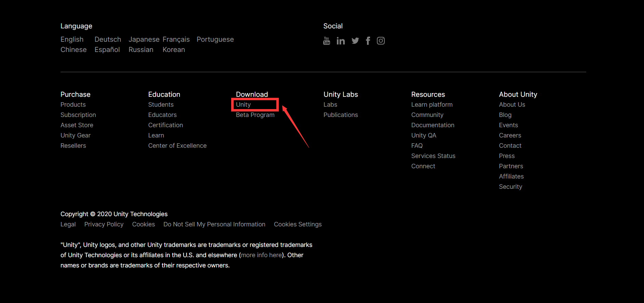Screen dimensions: 644x303
Task: Open the Careers link
Action: 510,135
